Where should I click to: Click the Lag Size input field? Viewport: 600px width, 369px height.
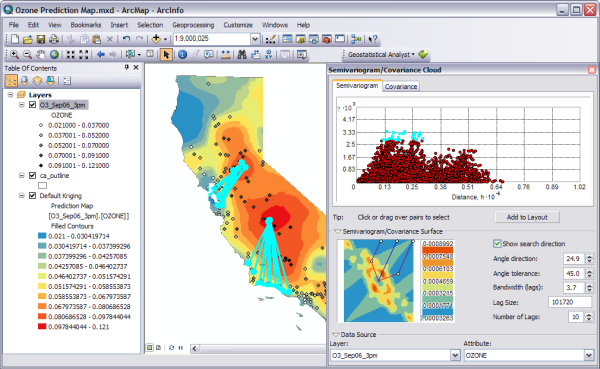click(570, 302)
